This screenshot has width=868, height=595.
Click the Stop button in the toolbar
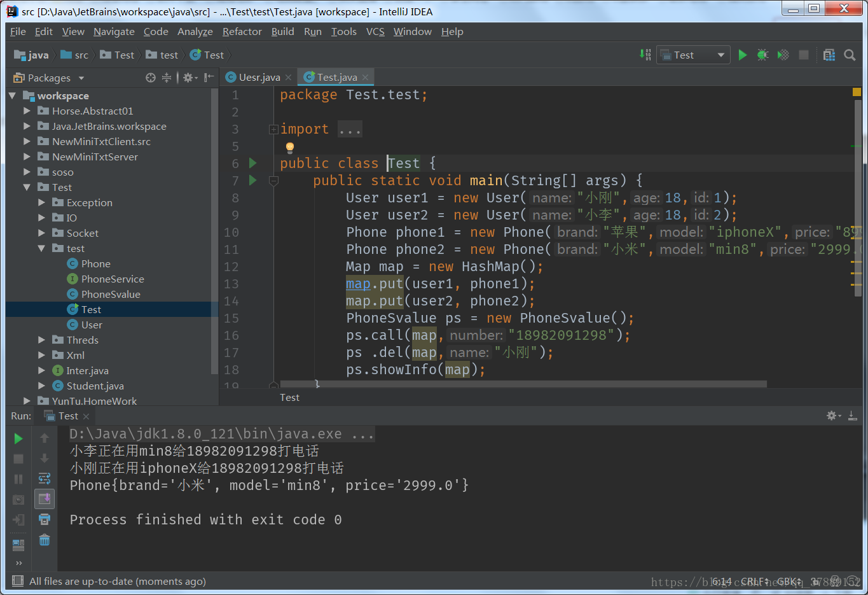[804, 55]
